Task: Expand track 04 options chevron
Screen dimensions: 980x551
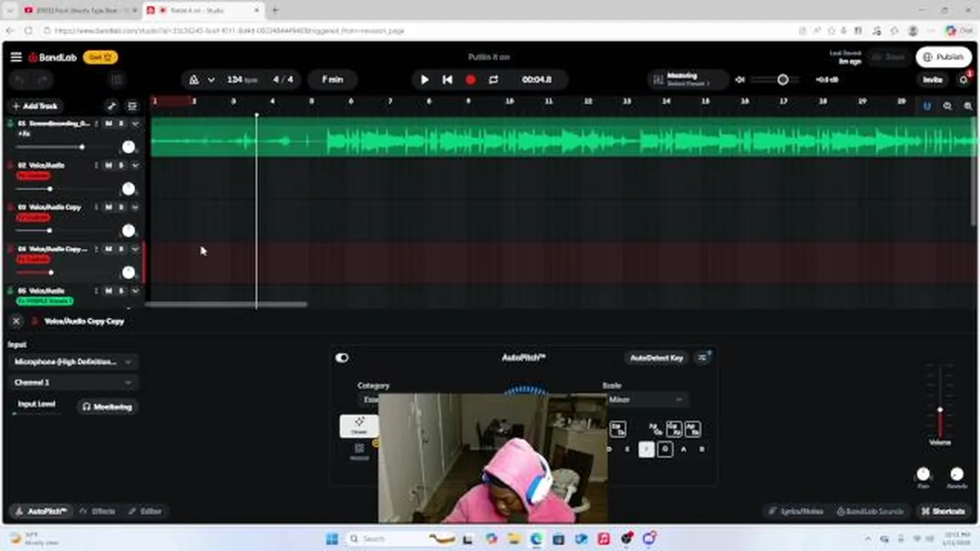Action: click(x=136, y=249)
